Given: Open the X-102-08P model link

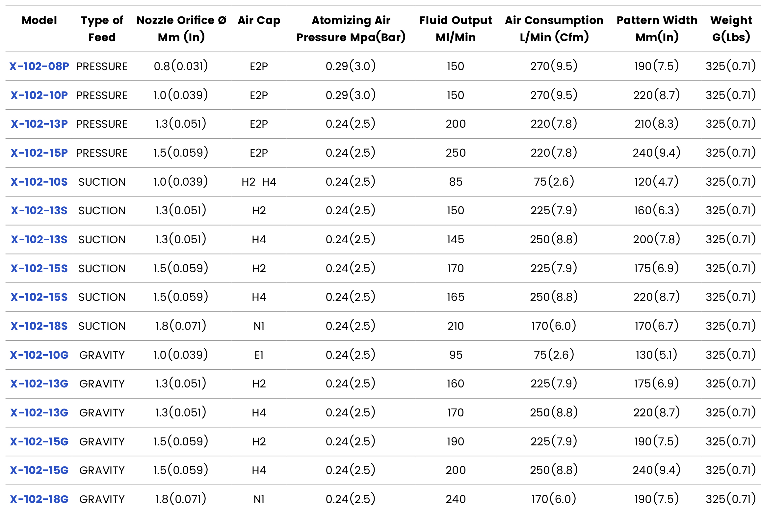Looking at the screenshot, I should point(39,66).
